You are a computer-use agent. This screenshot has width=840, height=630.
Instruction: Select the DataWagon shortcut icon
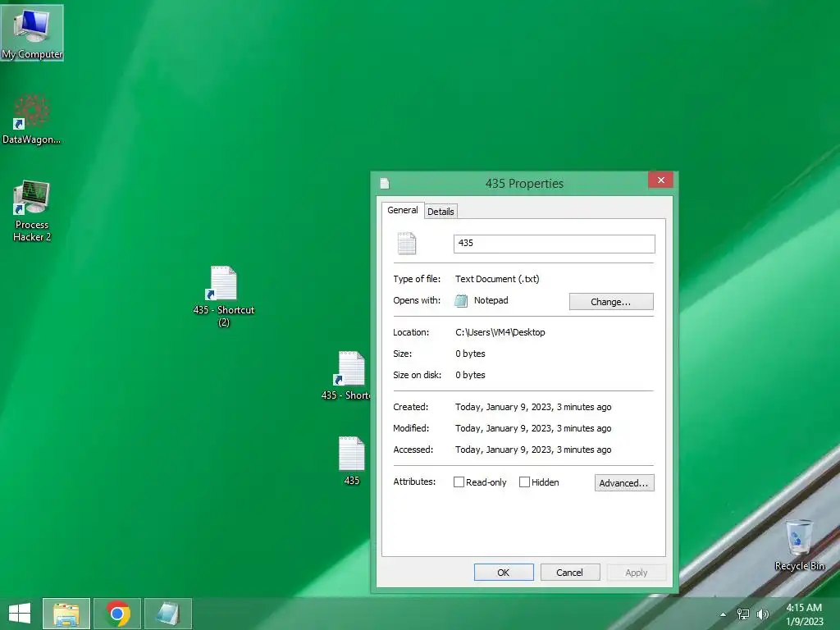pos(32,119)
